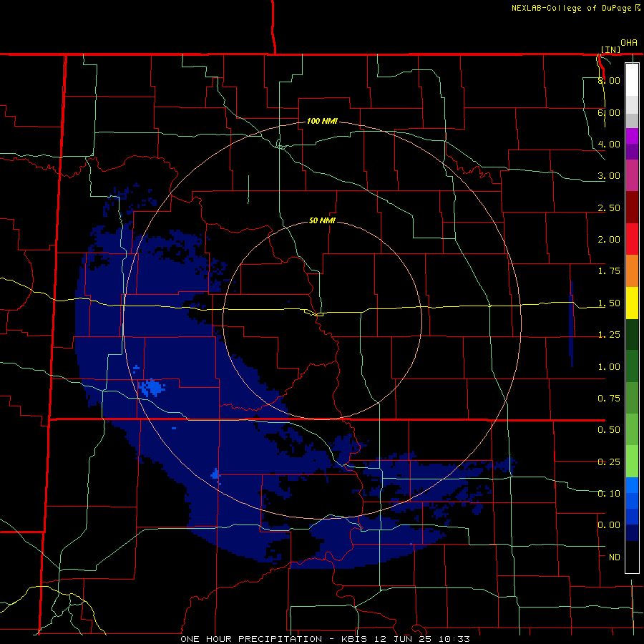Click the 3.00 legend value

tap(609, 176)
